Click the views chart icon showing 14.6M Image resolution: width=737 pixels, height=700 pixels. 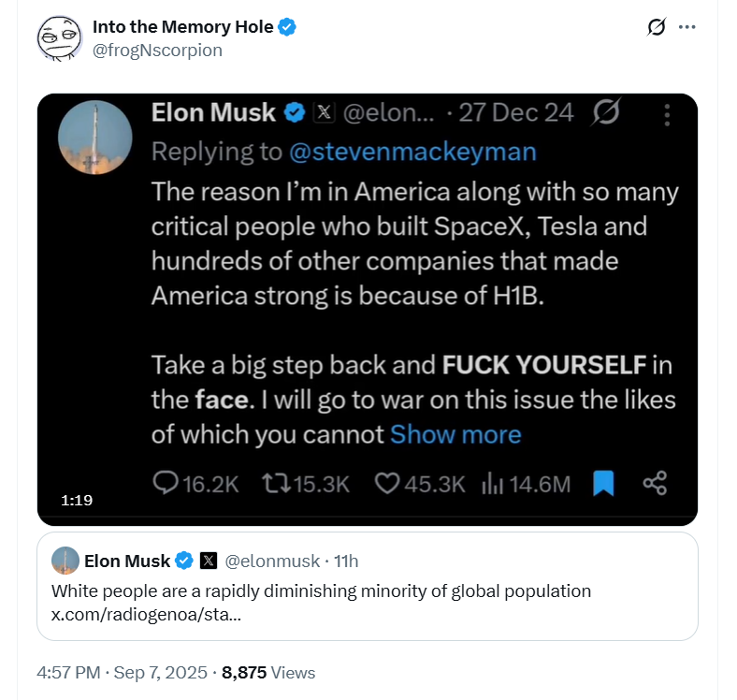click(492, 483)
